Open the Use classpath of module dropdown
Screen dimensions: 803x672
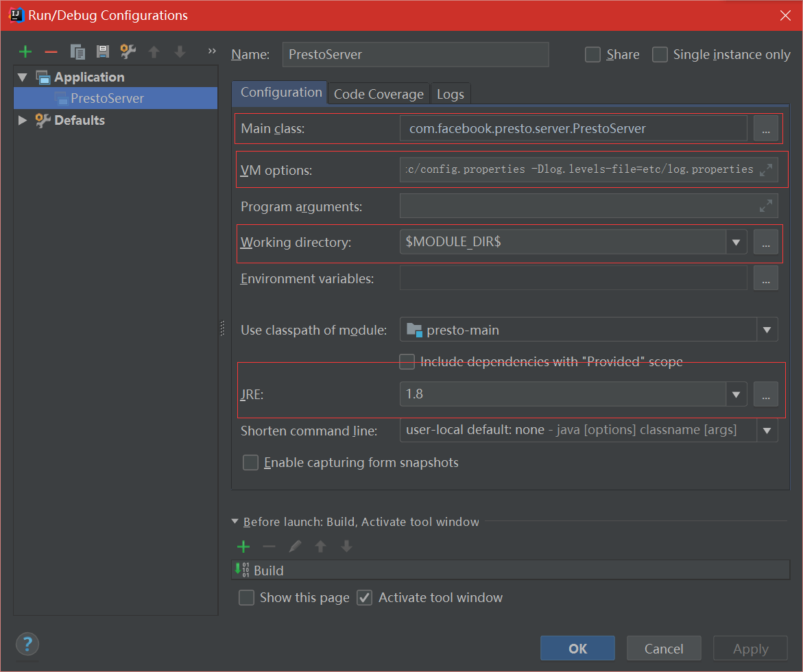click(767, 329)
